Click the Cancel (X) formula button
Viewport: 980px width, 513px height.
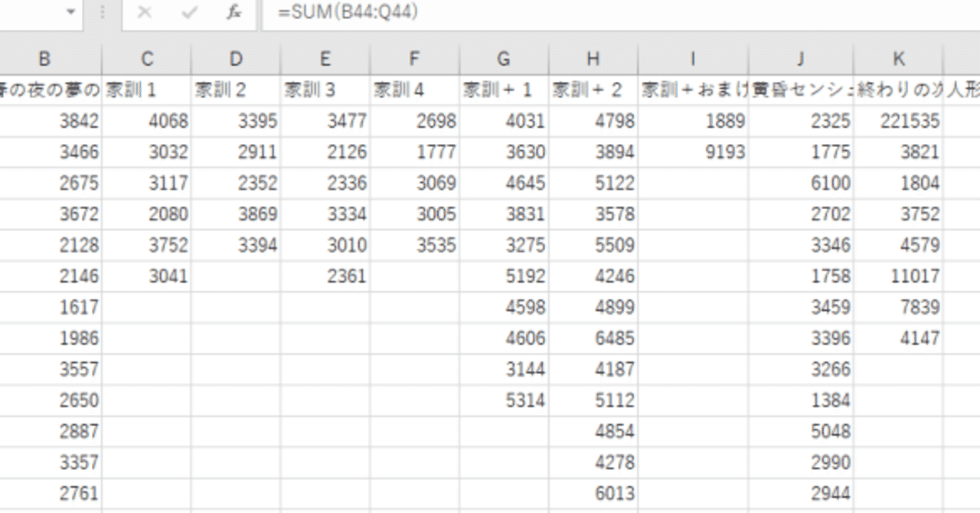pos(144,12)
